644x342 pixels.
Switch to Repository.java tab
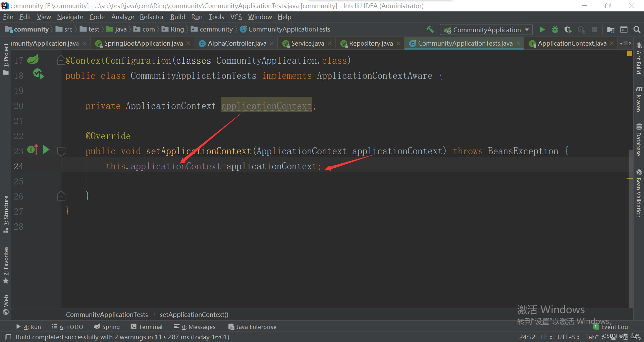pos(371,43)
